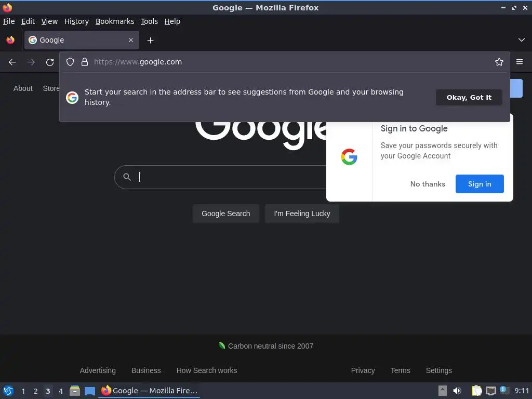Screen dimensions: 532x399
Task: Decline sign-in with No thanks
Action: click(428, 184)
